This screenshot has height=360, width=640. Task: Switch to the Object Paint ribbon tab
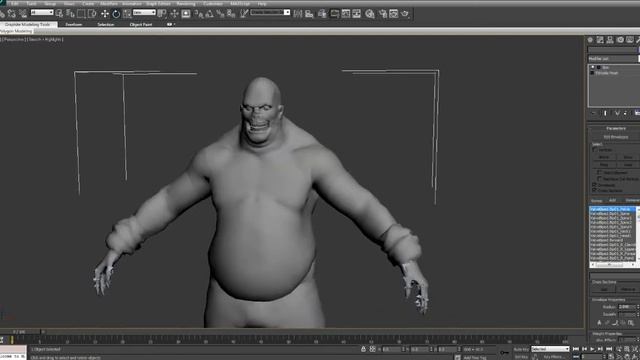tap(141, 24)
